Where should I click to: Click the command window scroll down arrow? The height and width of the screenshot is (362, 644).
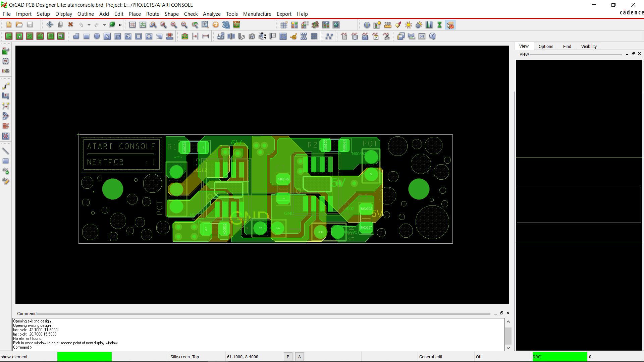pos(508,348)
